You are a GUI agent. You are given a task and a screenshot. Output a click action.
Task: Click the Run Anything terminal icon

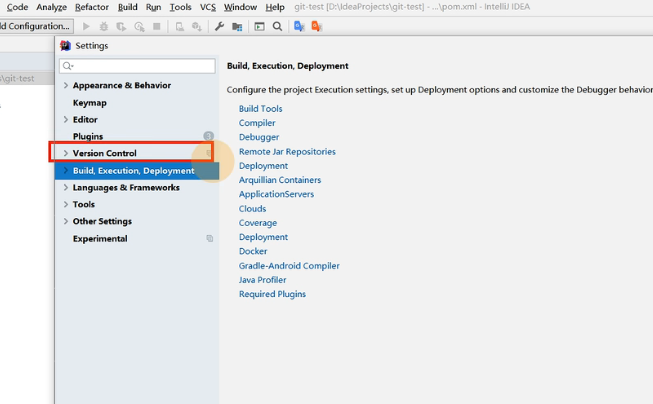(x=259, y=27)
